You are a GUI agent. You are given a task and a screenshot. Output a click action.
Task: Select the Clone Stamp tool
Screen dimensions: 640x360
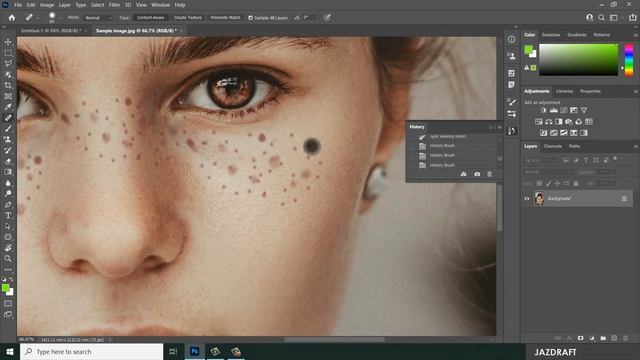(8, 140)
